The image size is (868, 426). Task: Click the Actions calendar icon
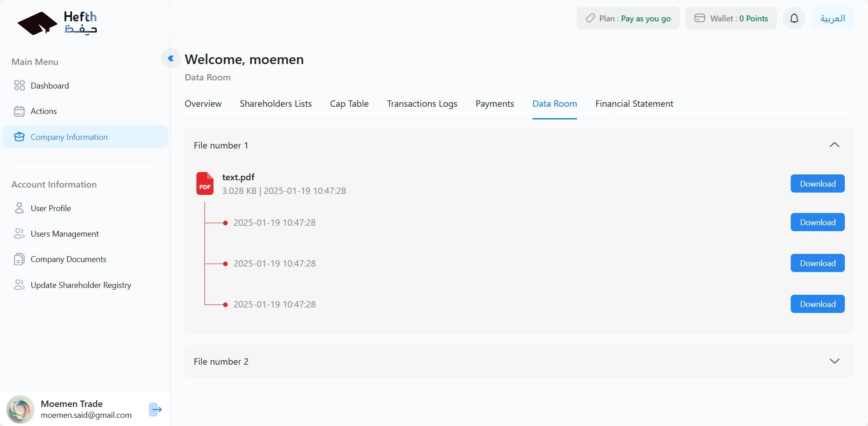[x=19, y=111]
